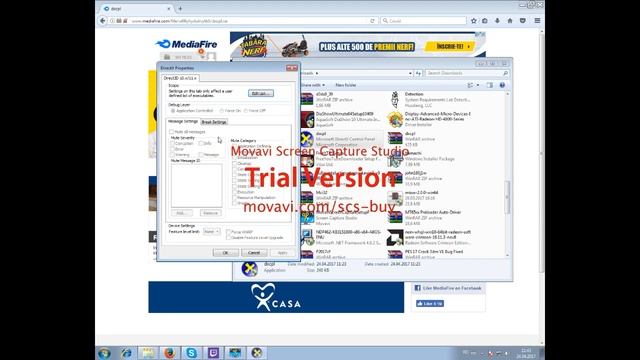Open Skype from the taskbar
The image size is (640, 360).
click(191, 353)
